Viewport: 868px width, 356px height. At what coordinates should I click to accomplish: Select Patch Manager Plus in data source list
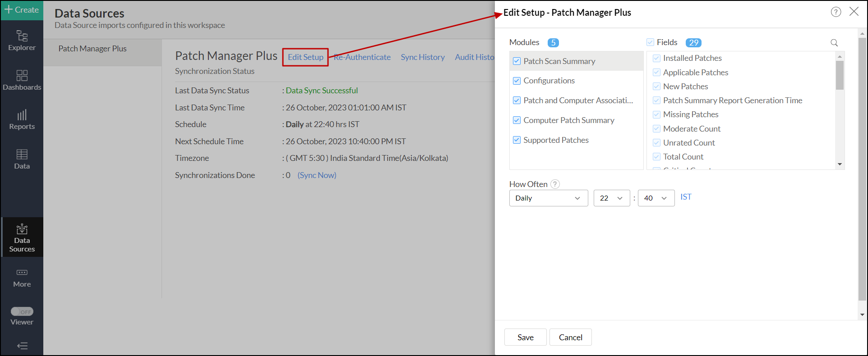click(x=92, y=49)
